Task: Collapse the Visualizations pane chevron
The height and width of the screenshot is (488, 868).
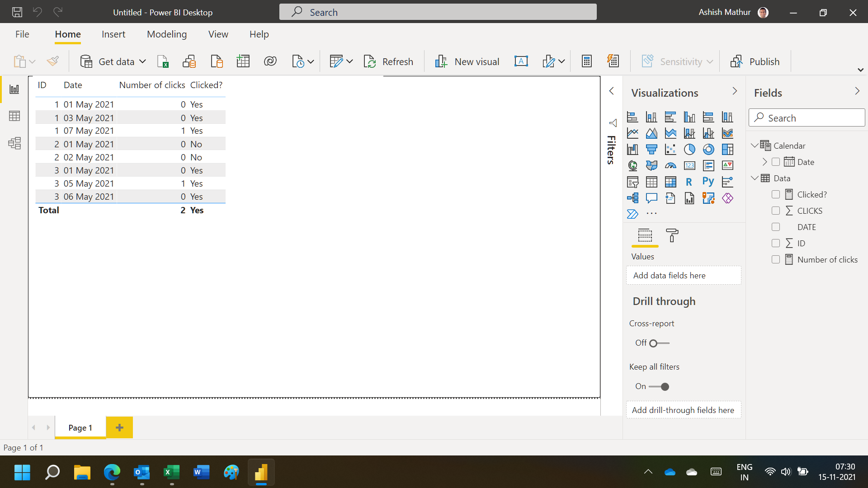Action: point(735,91)
